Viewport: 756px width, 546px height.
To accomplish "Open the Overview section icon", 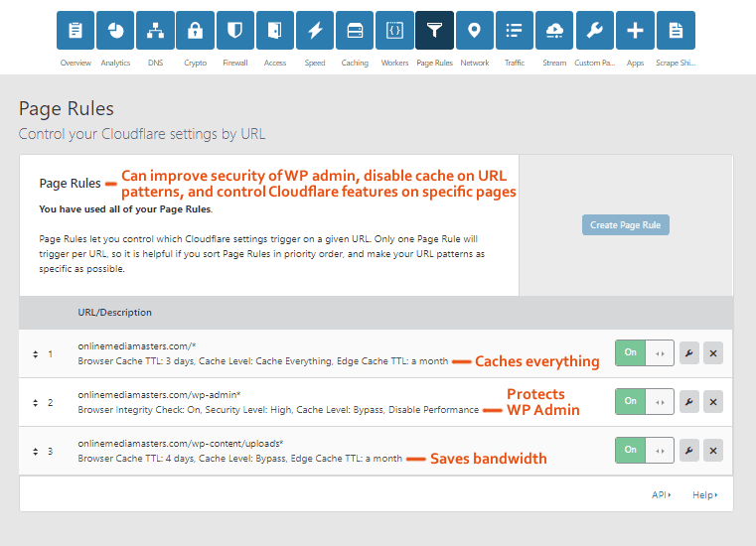I will (76, 31).
